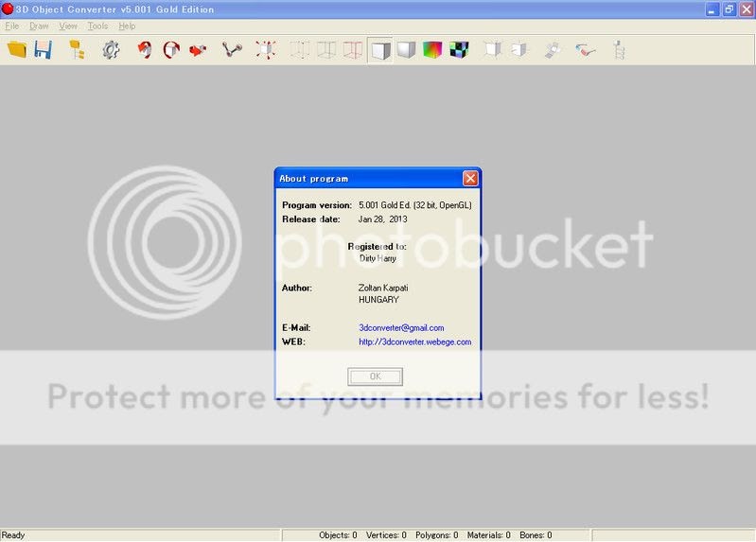Close the About program dialog
This screenshot has width=756, height=542.
tap(470, 179)
